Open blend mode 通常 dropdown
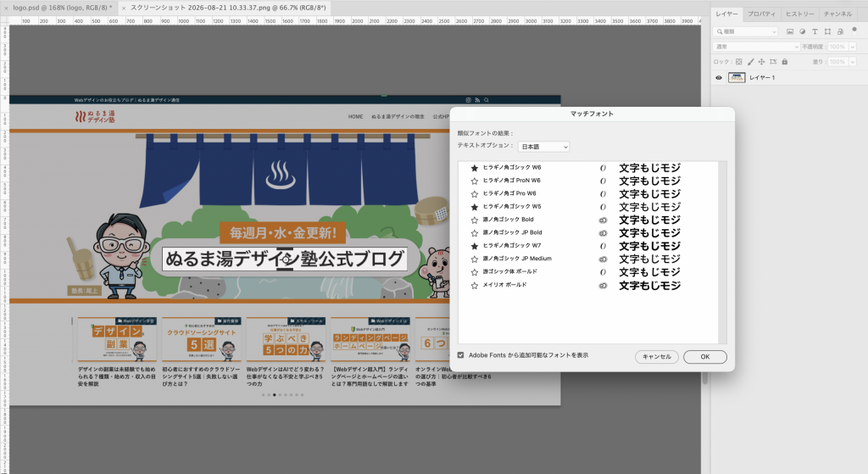This screenshot has width=868, height=474. 756,47
